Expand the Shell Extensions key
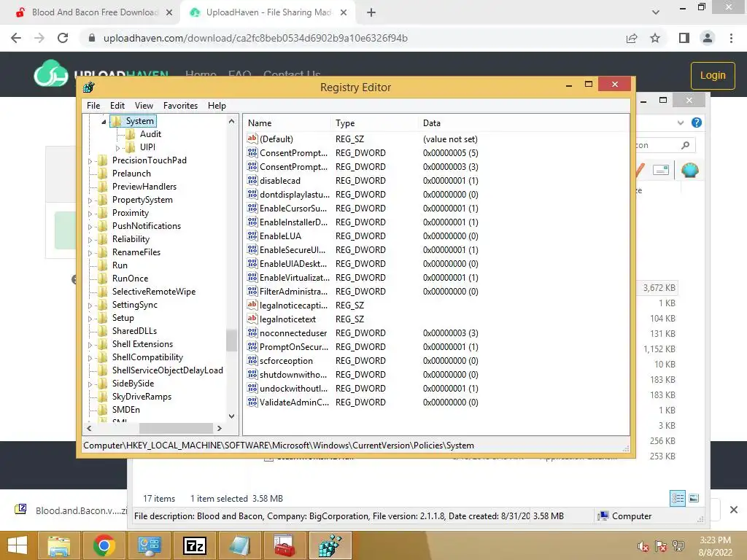Screen dimensions: 747x560 point(90,345)
